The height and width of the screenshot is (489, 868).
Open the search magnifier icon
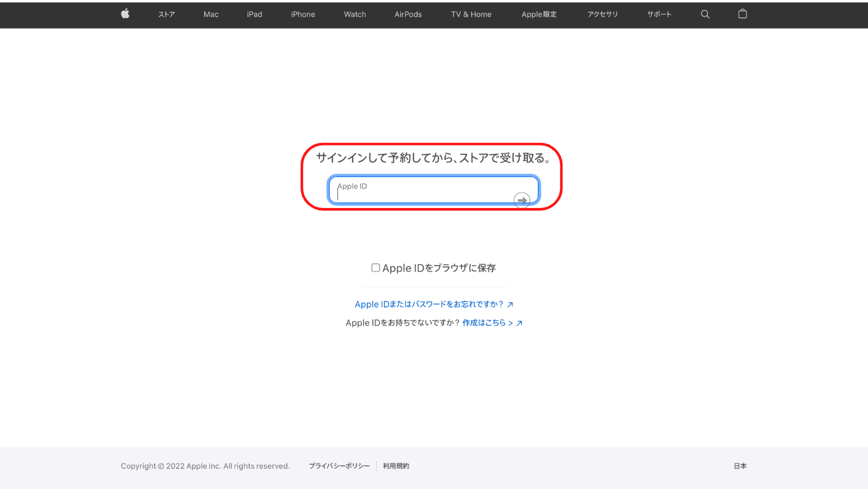click(705, 14)
